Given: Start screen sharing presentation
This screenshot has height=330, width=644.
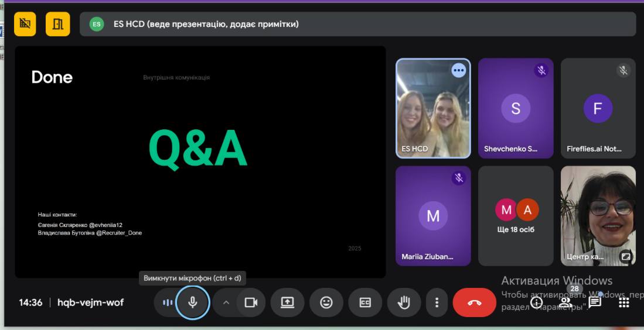Looking at the screenshot, I should 287,302.
